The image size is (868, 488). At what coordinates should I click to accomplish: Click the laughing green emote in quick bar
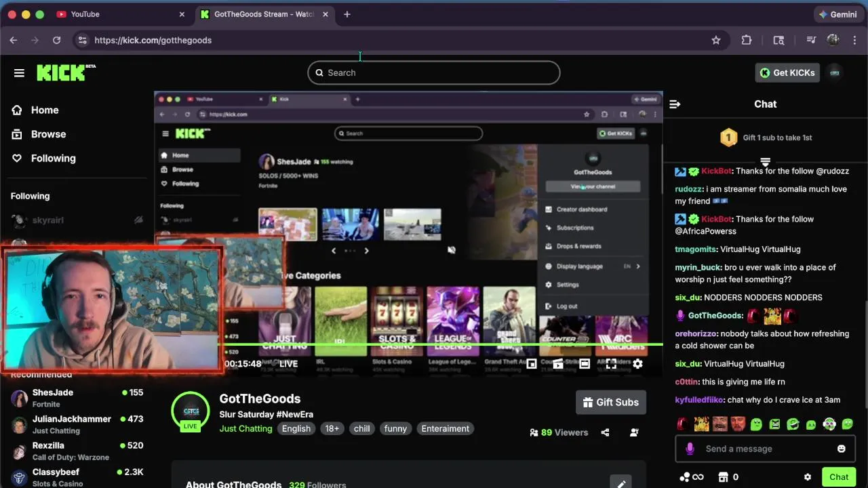tap(793, 424)
